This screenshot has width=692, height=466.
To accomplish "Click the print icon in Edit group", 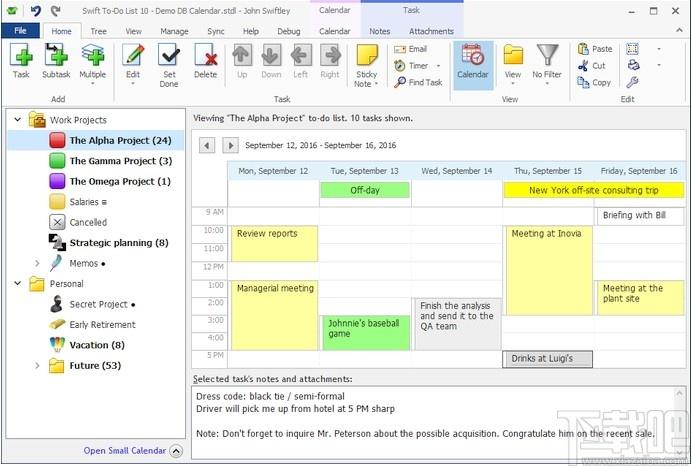I will point(633,65).
